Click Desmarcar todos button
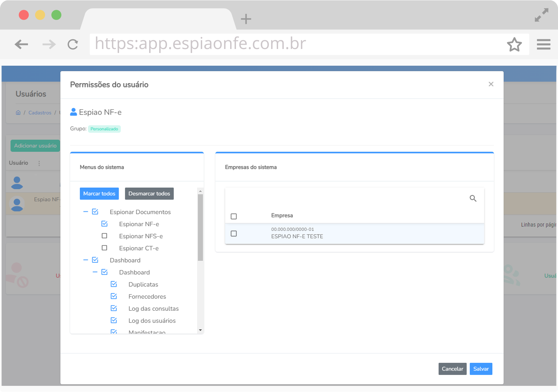558x392 pixels. pyautogui.click(x=149, y=193)
